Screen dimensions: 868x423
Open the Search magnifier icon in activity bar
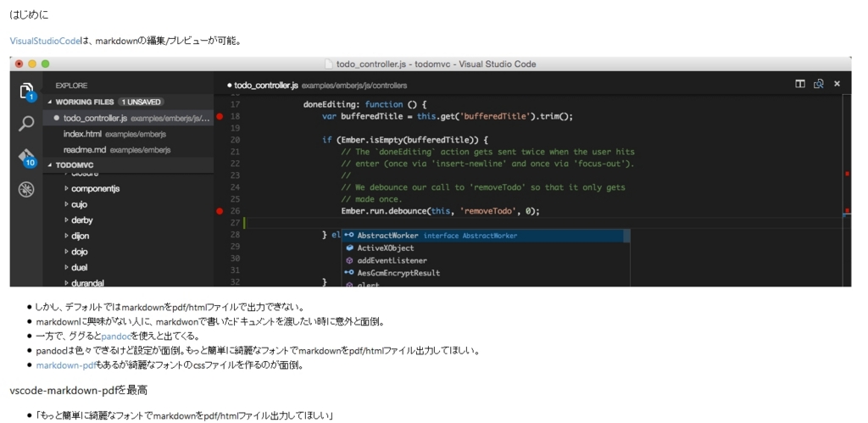(26, 124)
